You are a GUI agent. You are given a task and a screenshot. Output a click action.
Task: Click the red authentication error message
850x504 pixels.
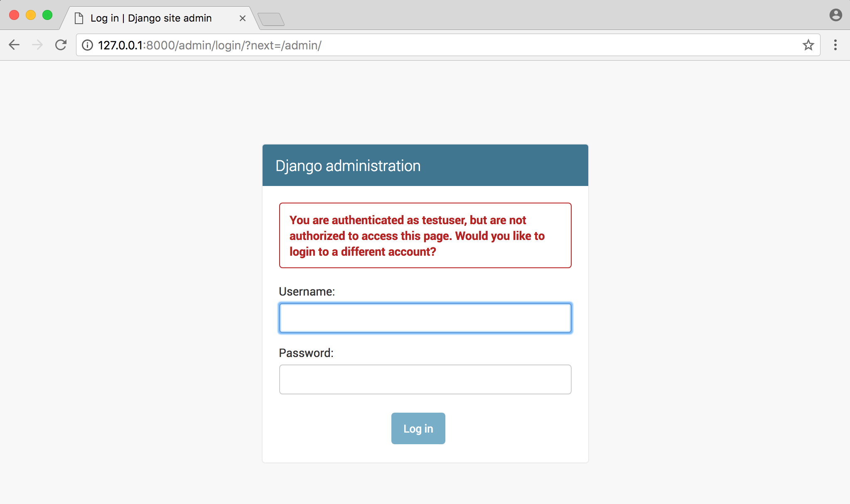[x=425, y=235]
